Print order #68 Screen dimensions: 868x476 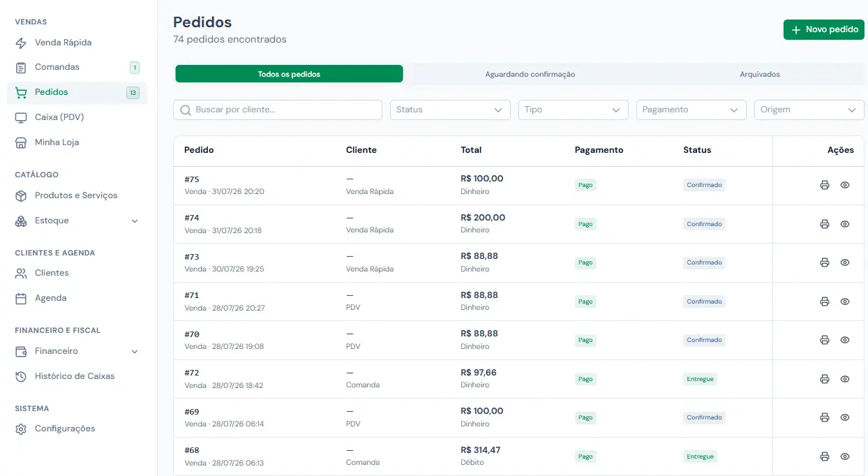[824, 456]
